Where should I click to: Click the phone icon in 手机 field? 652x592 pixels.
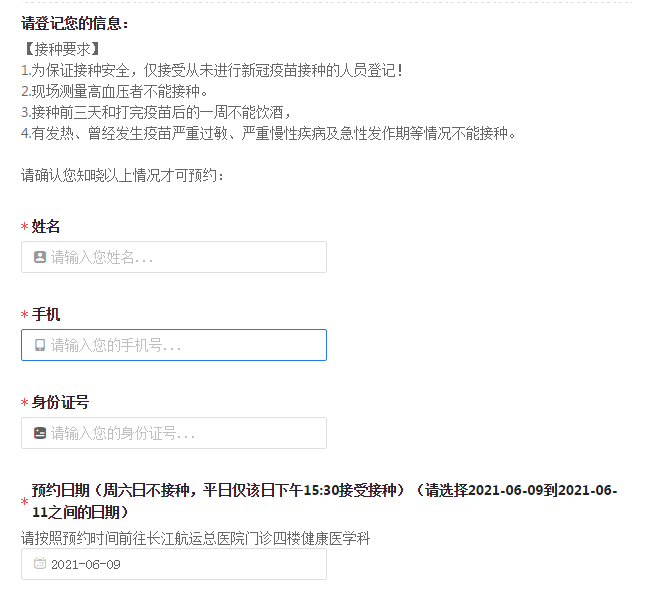40,345
